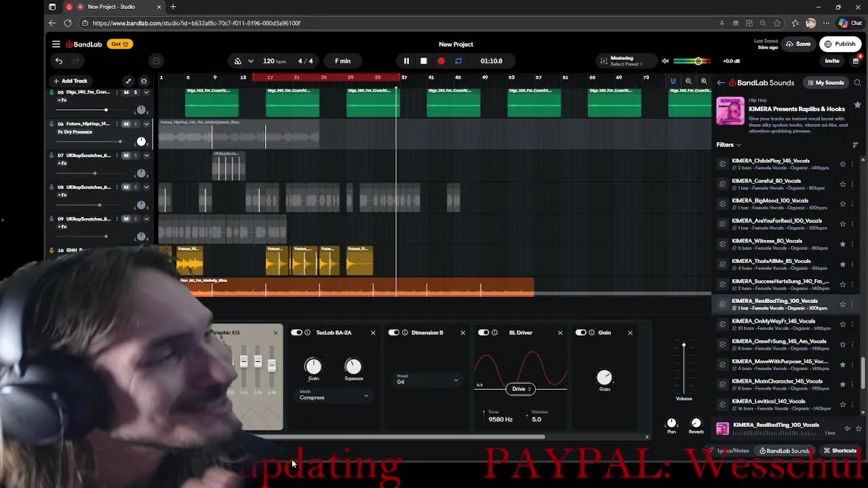Mute track 08 UKRapScratches
868x488 pixels.
pos(126,187)
